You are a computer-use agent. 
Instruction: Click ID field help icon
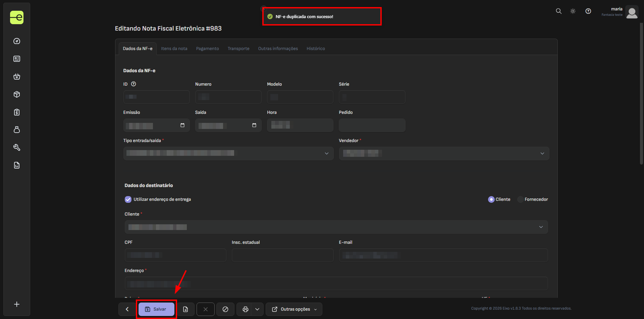[133, 84]
